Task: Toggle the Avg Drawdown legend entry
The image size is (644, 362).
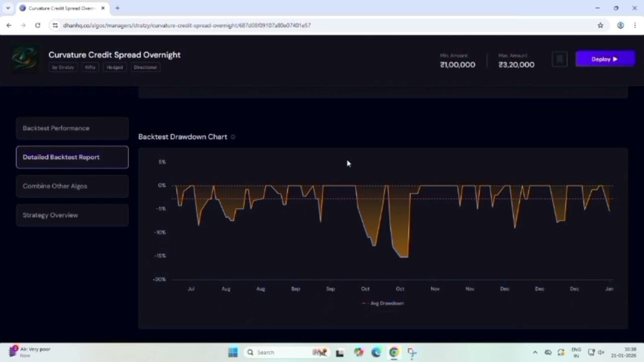Action: pyautogui.click(x=383, y=303)
